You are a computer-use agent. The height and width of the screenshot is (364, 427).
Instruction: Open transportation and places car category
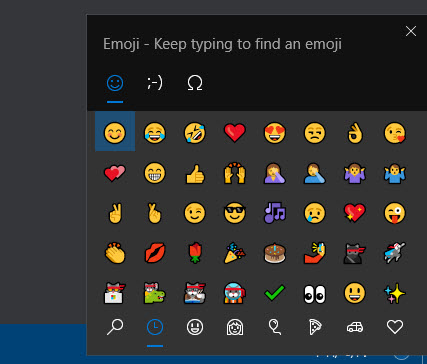[x=355, y=327]
